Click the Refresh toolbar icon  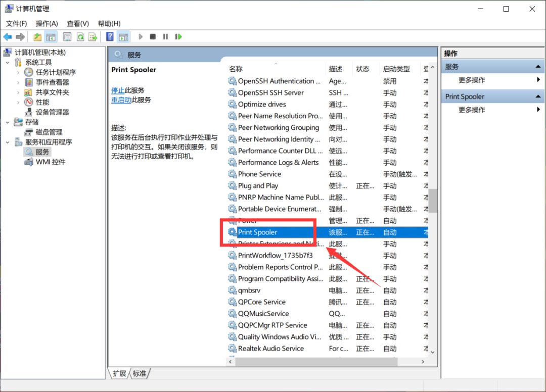coord(80,37)
